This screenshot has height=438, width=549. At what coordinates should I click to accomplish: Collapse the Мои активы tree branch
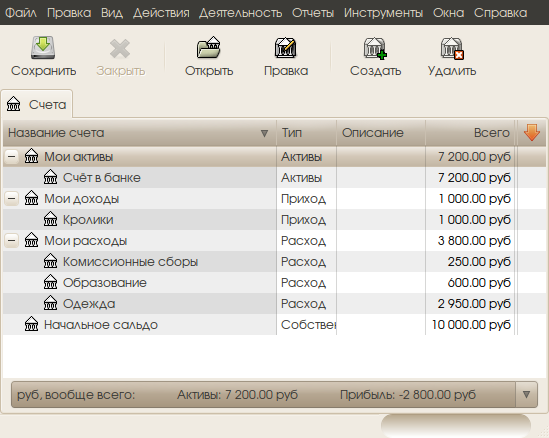tap(12, 157)
